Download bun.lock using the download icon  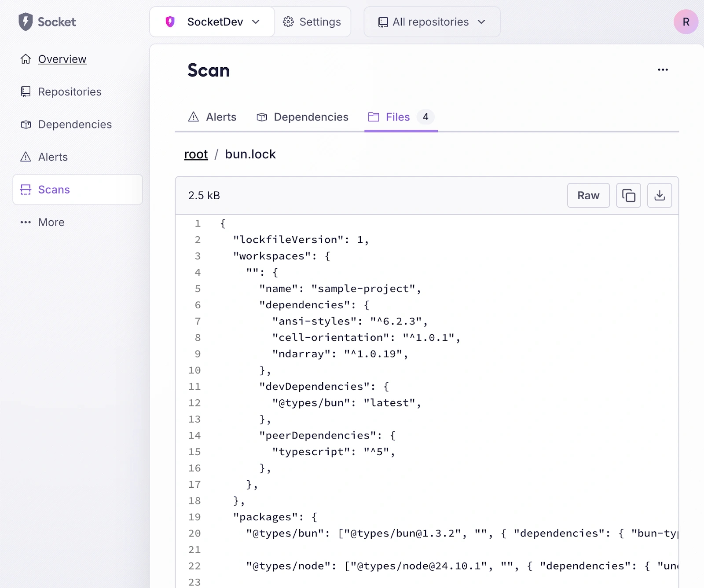click(x=659, y=195)
